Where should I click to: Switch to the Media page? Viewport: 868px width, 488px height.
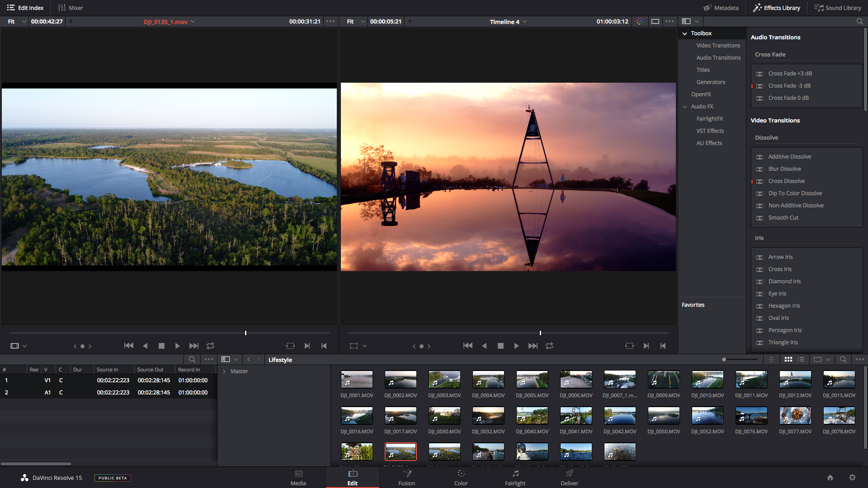(x=298, y=478)
